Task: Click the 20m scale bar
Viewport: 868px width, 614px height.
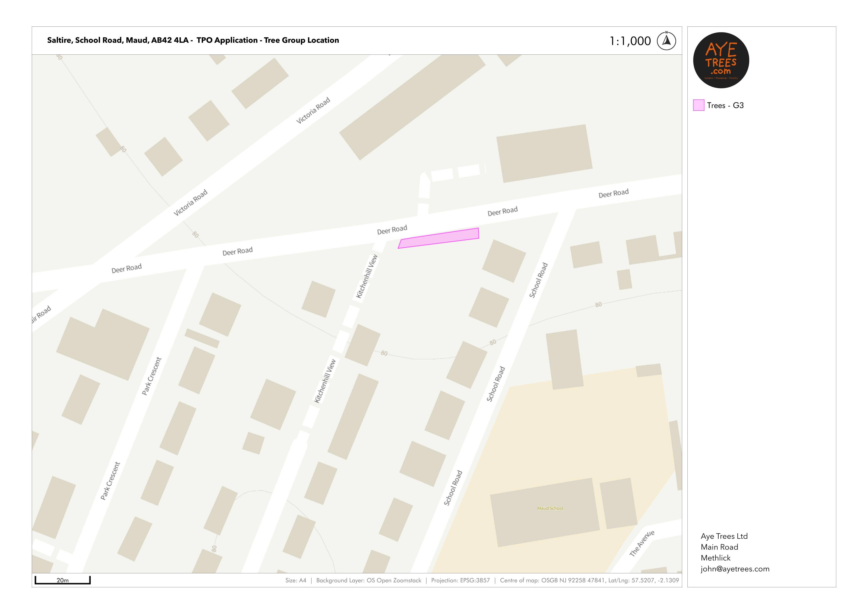Action: [x=63, y=580]
